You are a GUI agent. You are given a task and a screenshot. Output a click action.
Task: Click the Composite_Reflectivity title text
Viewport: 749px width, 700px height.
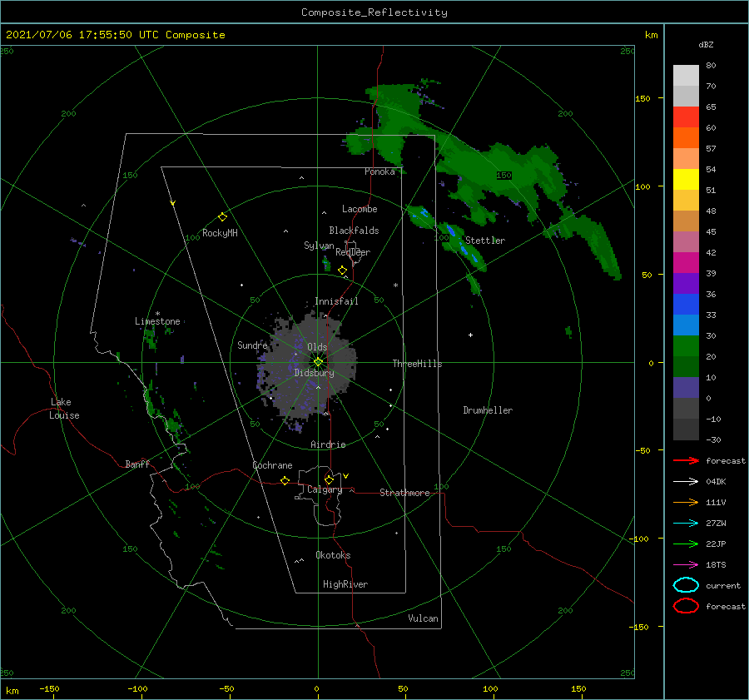[374, 12]
